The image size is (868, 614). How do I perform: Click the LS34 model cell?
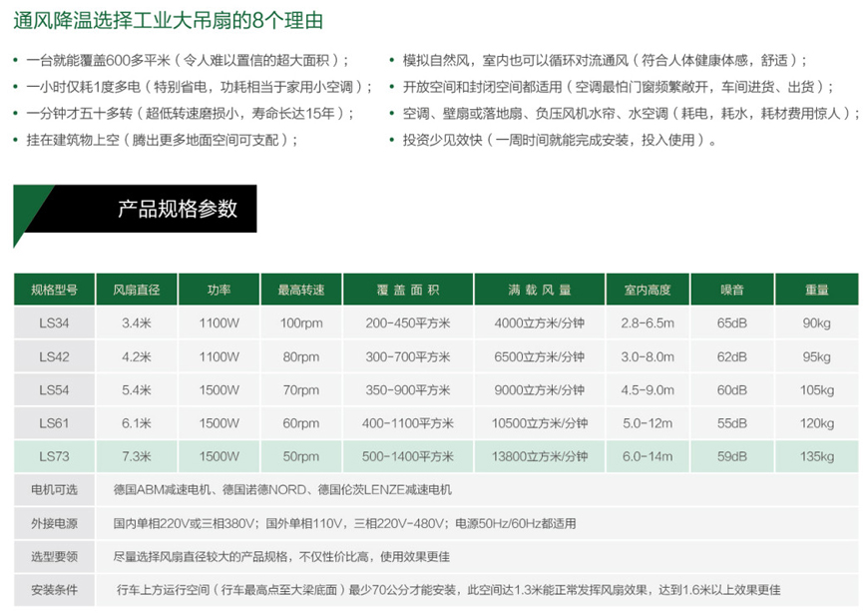(x=54, y=323)
